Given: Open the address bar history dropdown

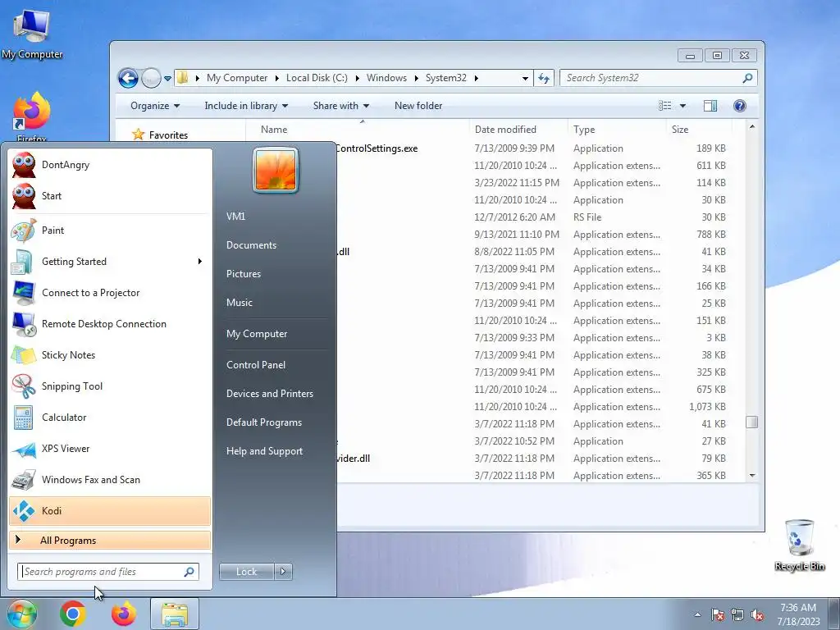Looking at the screenshot, I should pyautogui.click(x=525, y=78).
